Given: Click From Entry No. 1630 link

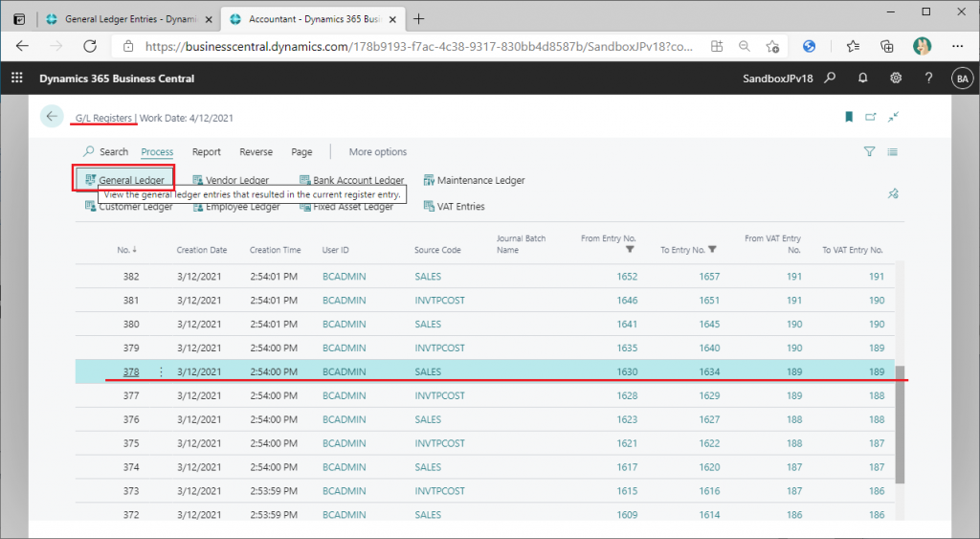Looking at the screenshot, I should pyautogui.click(x=627, y=371).
